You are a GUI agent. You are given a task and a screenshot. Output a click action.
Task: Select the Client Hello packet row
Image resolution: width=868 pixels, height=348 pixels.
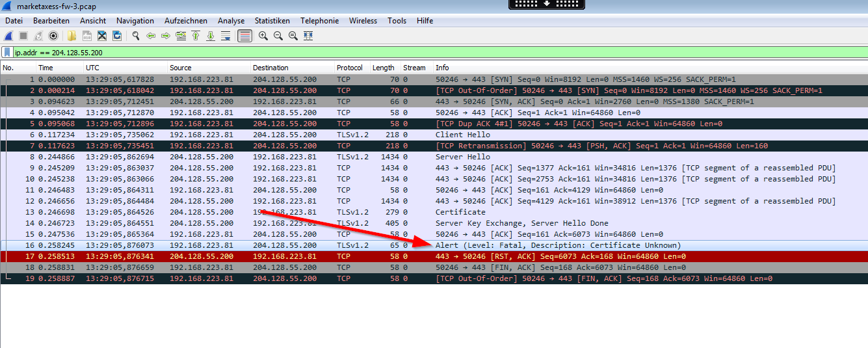pos(434,135)
